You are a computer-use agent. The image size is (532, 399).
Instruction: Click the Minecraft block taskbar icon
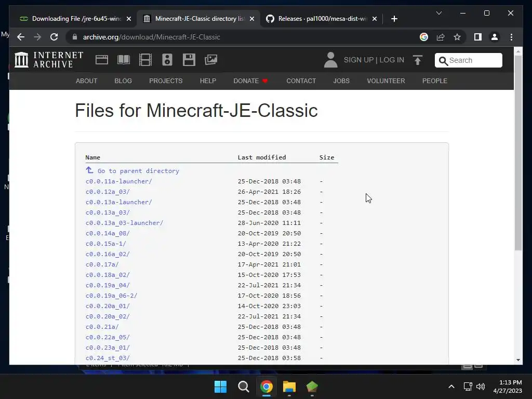point(312,387)
